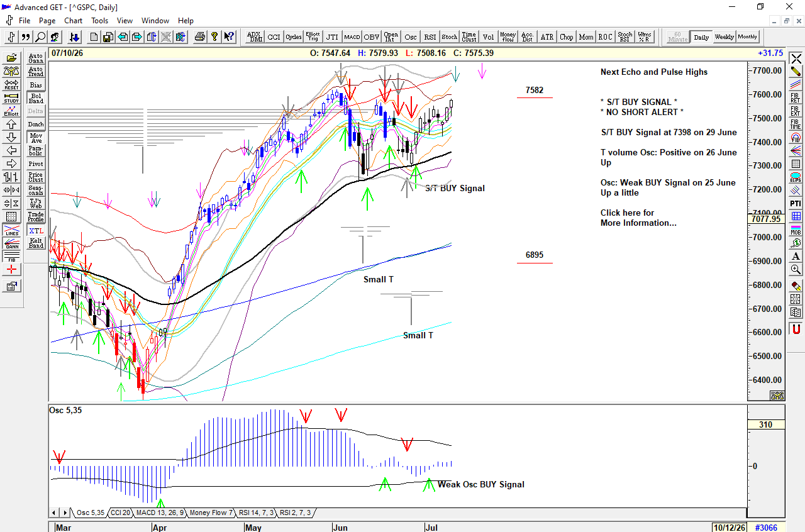Toggle the XTL study

[36, 231]
